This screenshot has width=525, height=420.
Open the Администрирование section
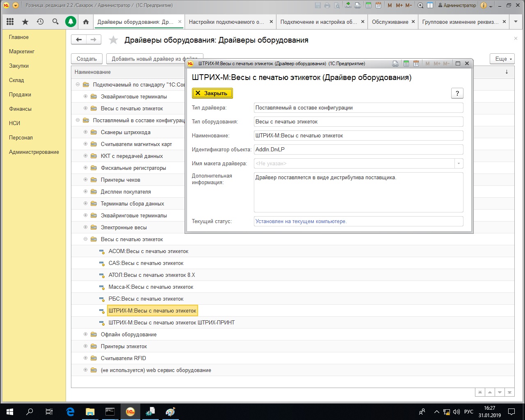click(x=34, y=152)
